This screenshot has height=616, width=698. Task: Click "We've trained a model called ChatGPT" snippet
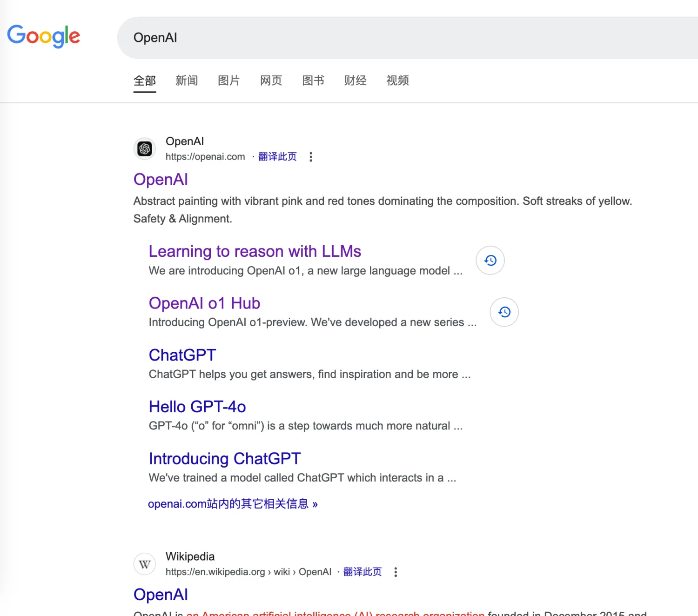302,478
